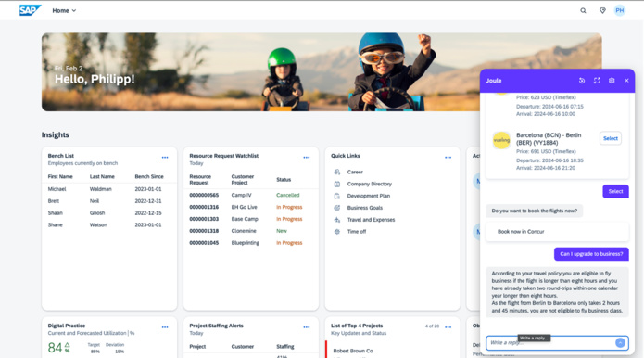This screenshot has height=358, width=644.
Task: Open Joule settings gear
Action: pyautogui.click(x=612, y=81)
